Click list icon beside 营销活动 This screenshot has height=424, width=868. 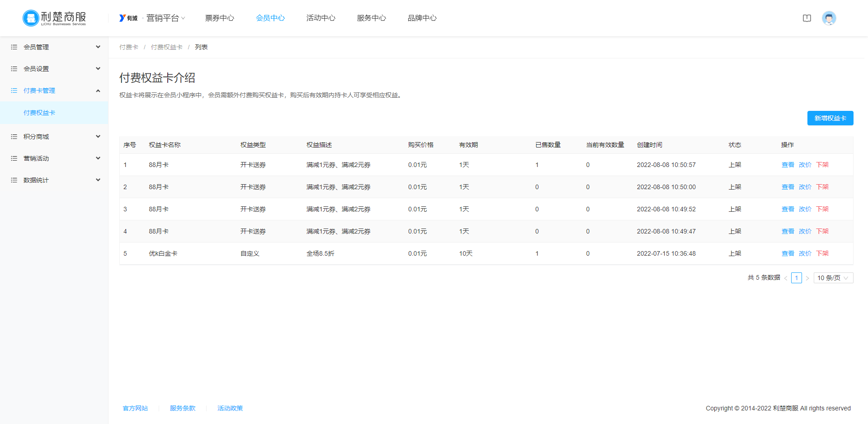pos(14,158)
